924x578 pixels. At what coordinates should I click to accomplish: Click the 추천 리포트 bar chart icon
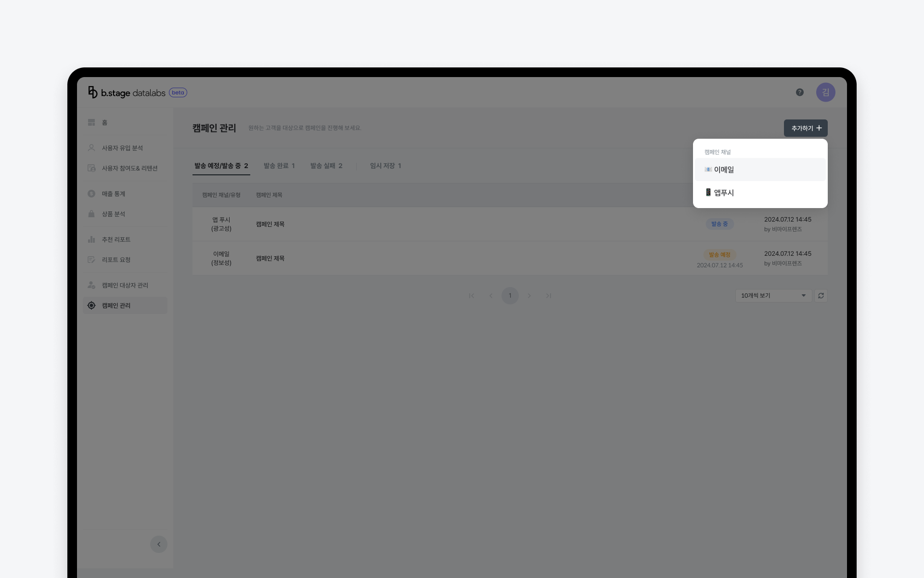click(91, 239)
